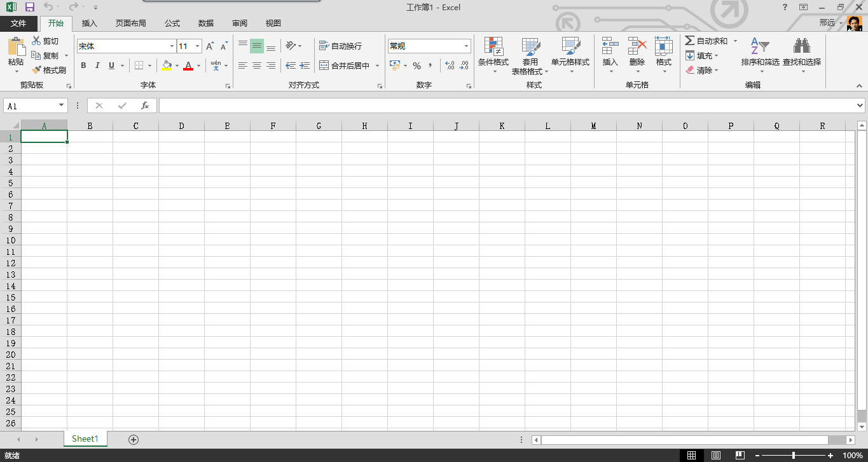Click the Paste (粘贴) clipboard icon
868x462 pixels.
[16, 47]
